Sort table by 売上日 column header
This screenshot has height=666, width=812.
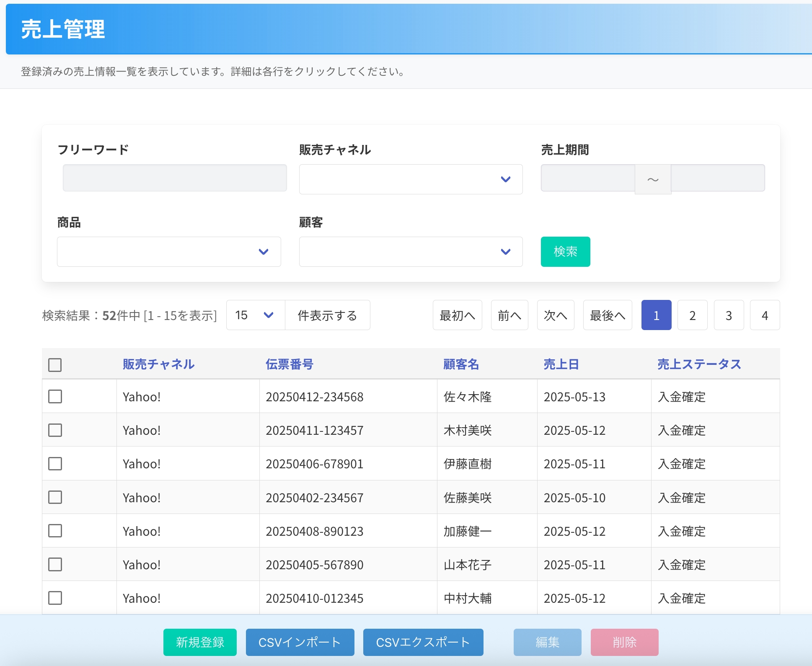561,364
